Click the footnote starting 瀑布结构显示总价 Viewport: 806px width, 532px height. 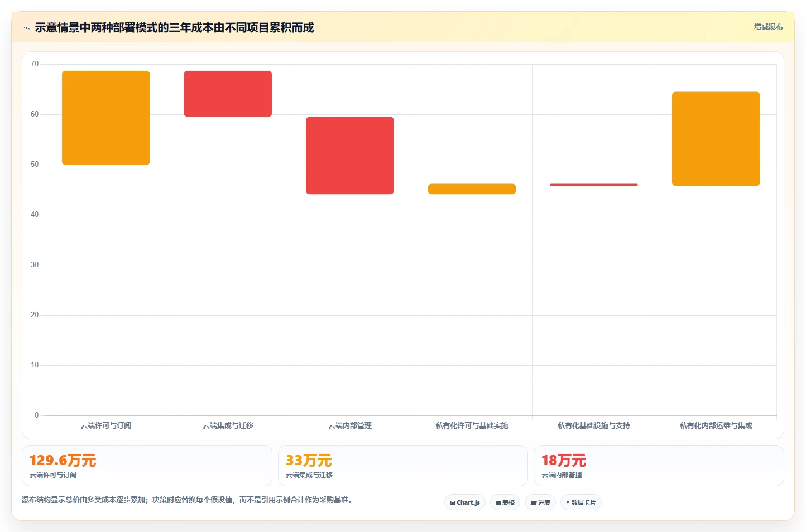pyautogui.click(x=187, y=500)
